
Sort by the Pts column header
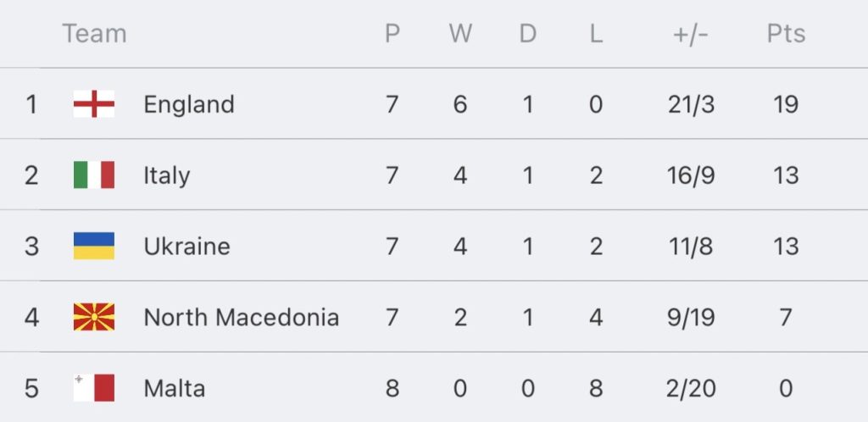click(x=786, y=34)
